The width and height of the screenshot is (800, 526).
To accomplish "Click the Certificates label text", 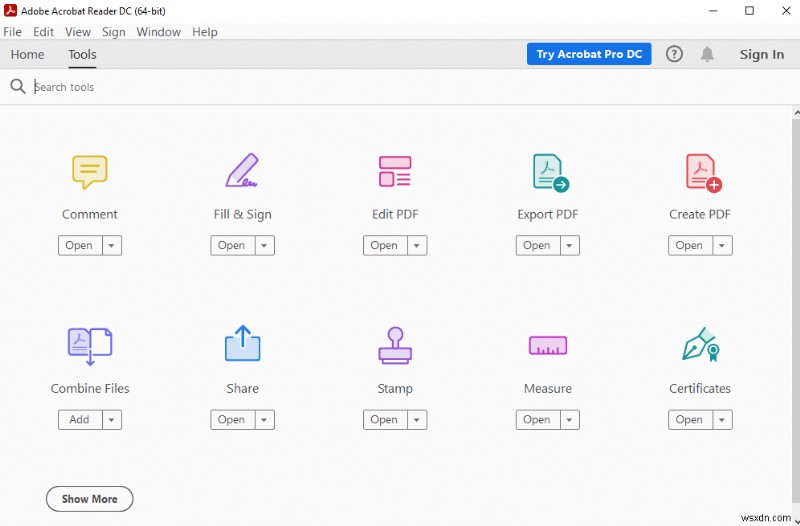I will 700,389.
